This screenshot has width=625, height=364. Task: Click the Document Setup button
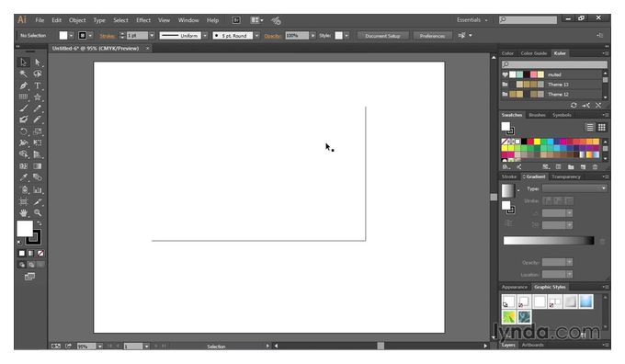(382, 36)
